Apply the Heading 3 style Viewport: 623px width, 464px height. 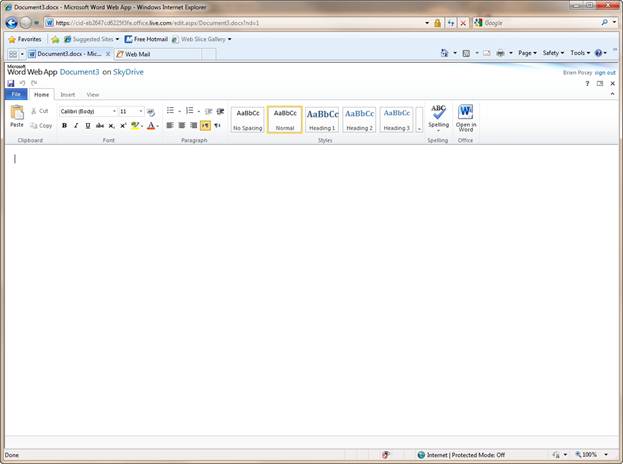pos(397,120)
